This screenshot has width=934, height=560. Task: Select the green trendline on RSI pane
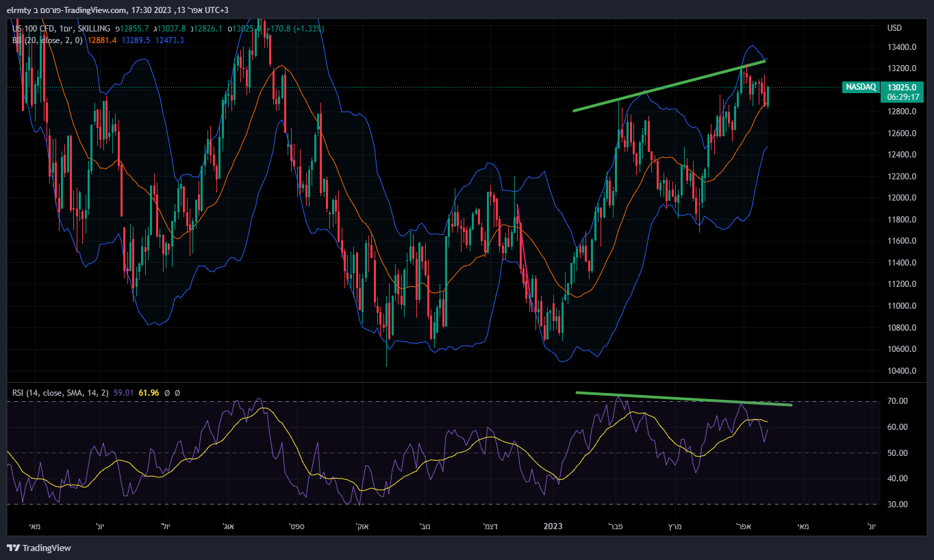(x=685, y=398)
